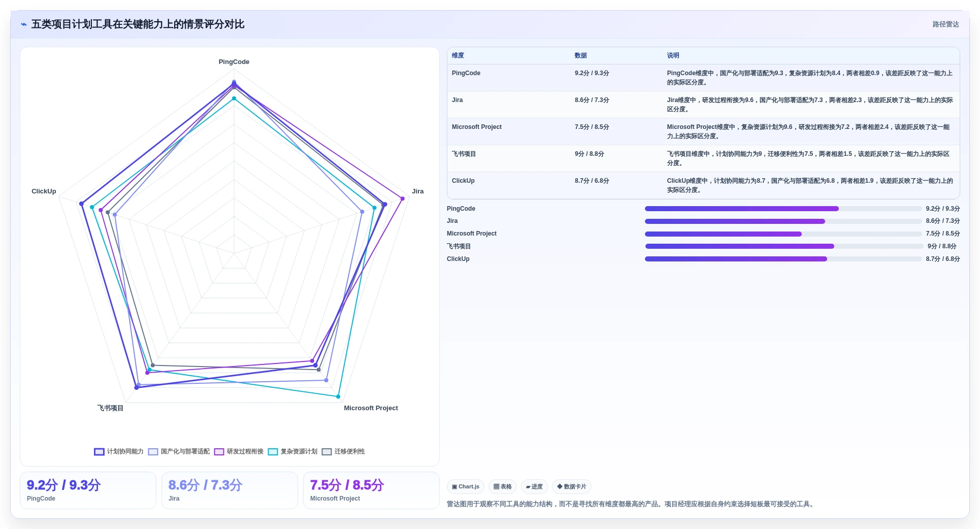The image size is (980, 529).
Task: Click the 路径雷达 label in the header
Action: (x=945, y=24)
